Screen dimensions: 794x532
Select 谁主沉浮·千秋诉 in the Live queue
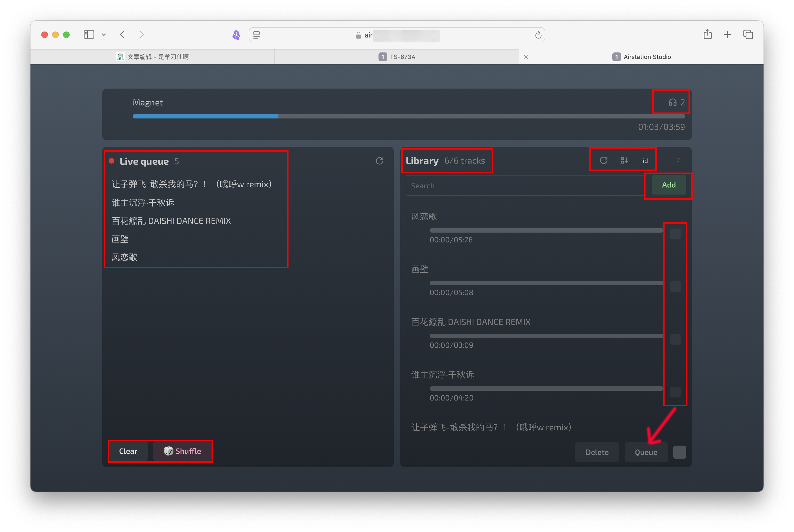coord(143,202)
